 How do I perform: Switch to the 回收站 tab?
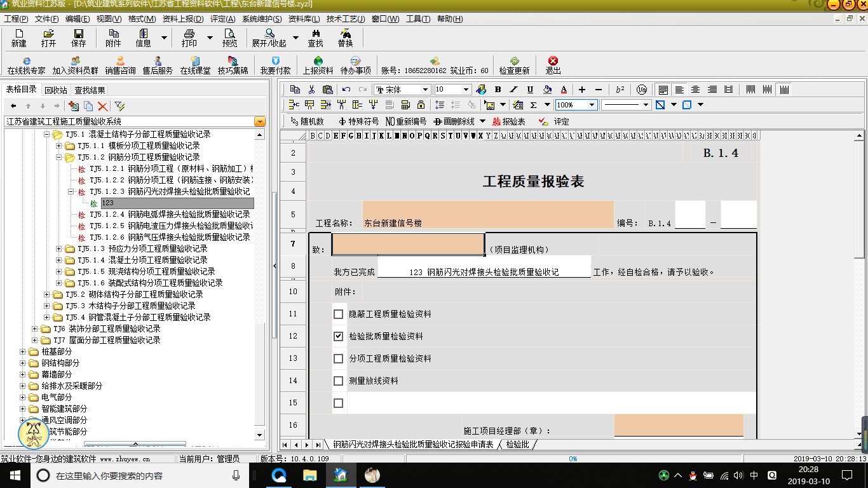coord(56,90)
